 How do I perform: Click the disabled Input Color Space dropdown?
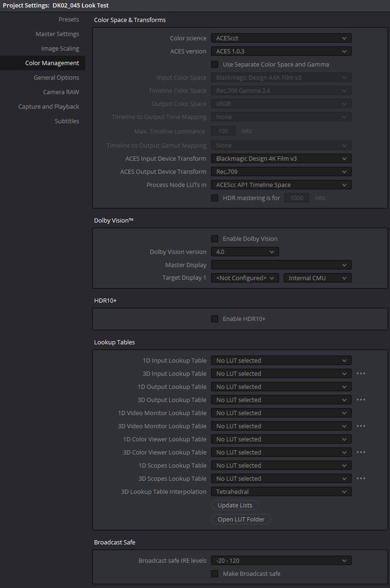pyautogui.click(x=281, y=77)
